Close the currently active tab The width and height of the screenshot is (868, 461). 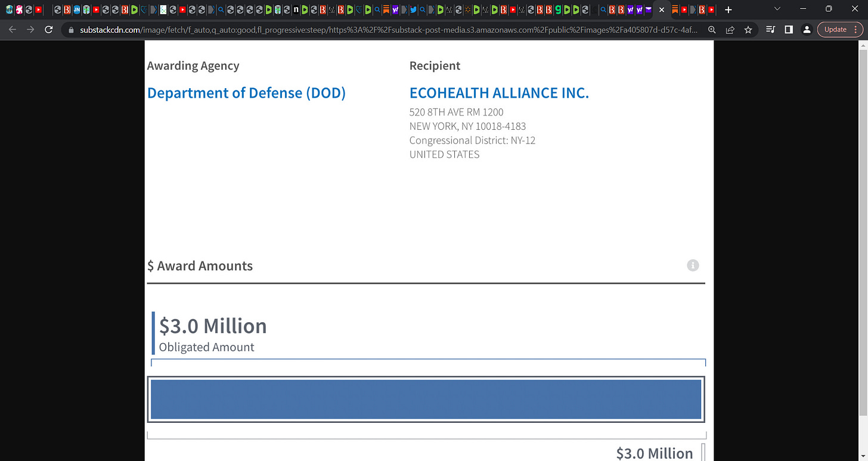(x=662, y=10)
